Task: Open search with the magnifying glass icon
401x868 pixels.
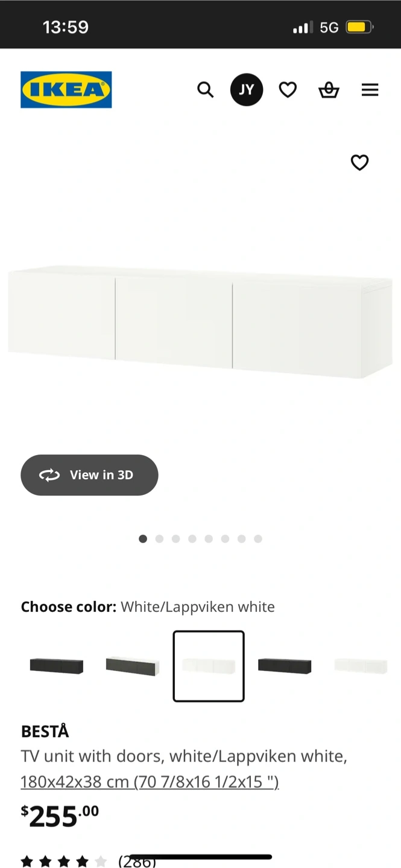Action: (x=206, y=90)
